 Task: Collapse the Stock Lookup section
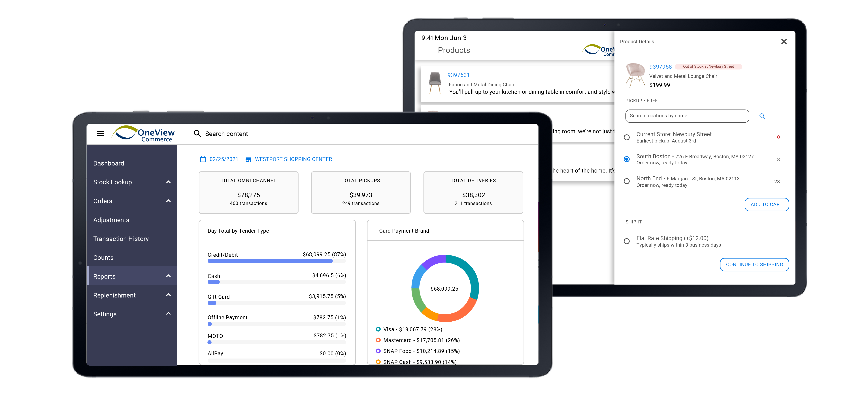click(168, 182)
